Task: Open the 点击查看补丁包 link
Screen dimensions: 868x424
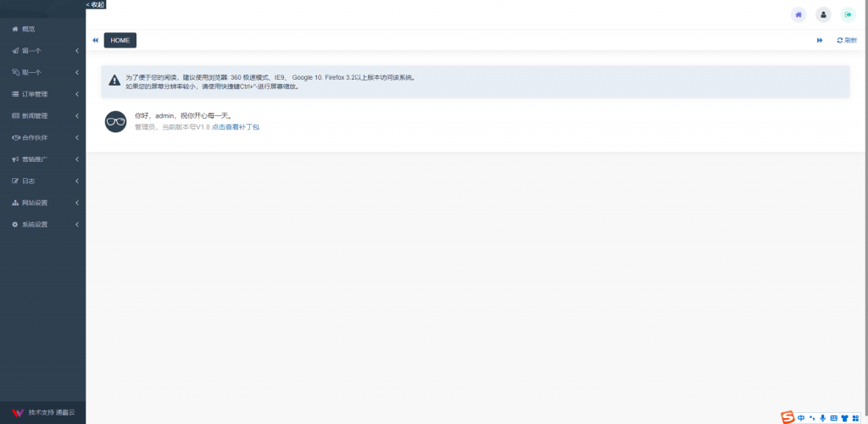Action: pyautogui.click(x=235, y=126)
